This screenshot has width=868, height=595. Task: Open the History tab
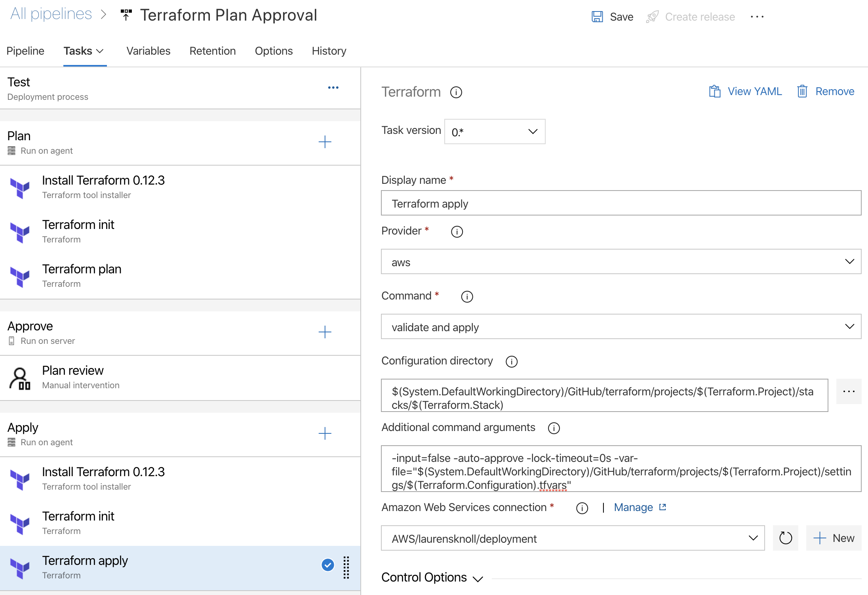pyautogui.click(x=329, y=51)
